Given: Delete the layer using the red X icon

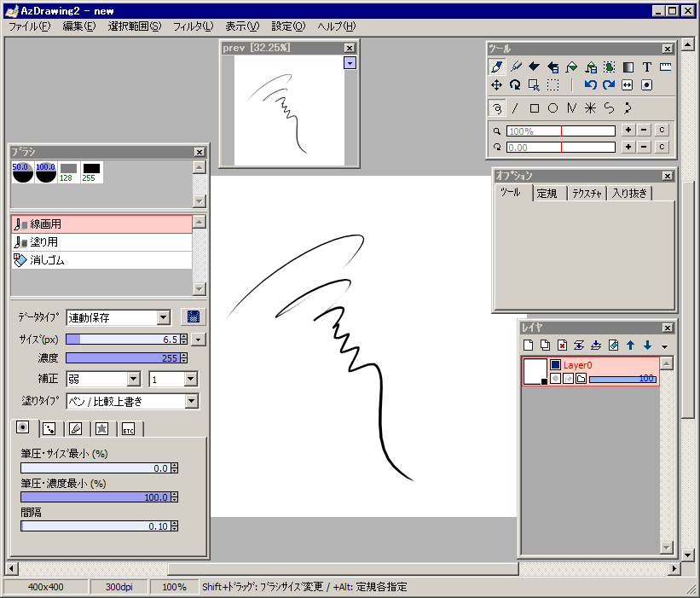Looking at the screenshot, I should pyautogui.click(x=563, y=345).
